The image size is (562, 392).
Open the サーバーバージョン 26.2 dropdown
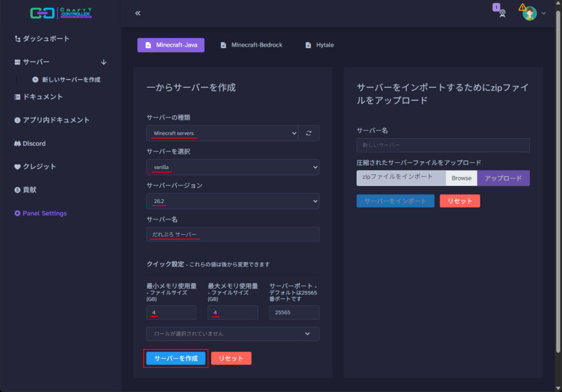(233, 201)
